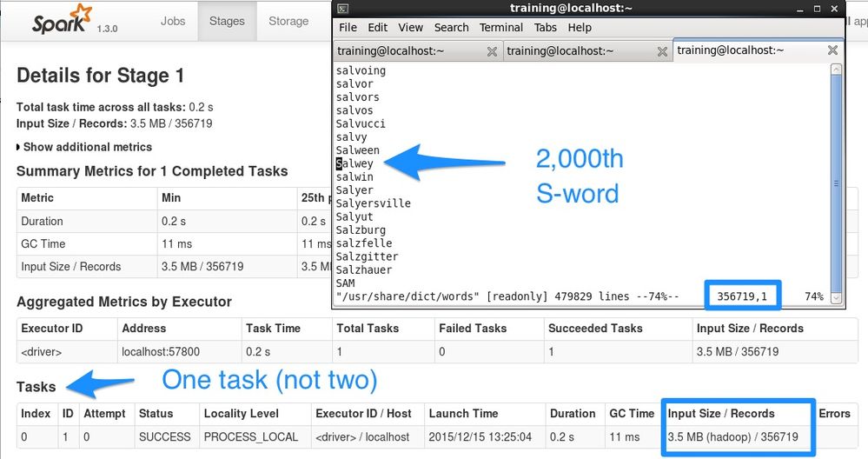Screen dimensions: 868x459
Task: Open the File menu in terminal
Action: point(348,28)
